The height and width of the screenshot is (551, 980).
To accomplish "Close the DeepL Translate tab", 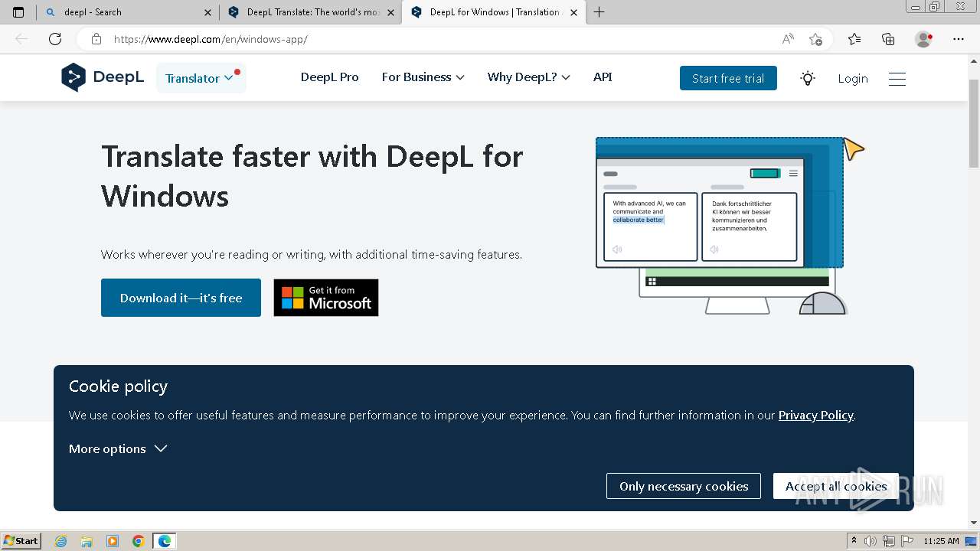I will point(390,12).
